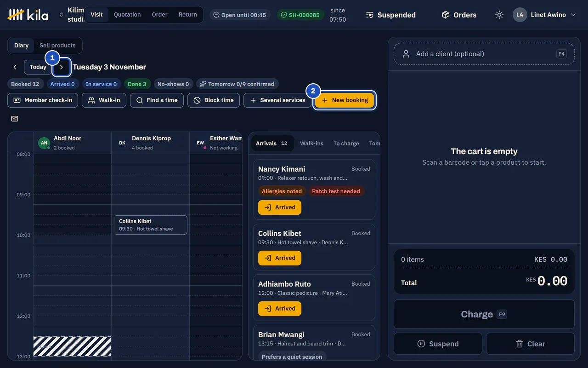Click Block time button

214,100
